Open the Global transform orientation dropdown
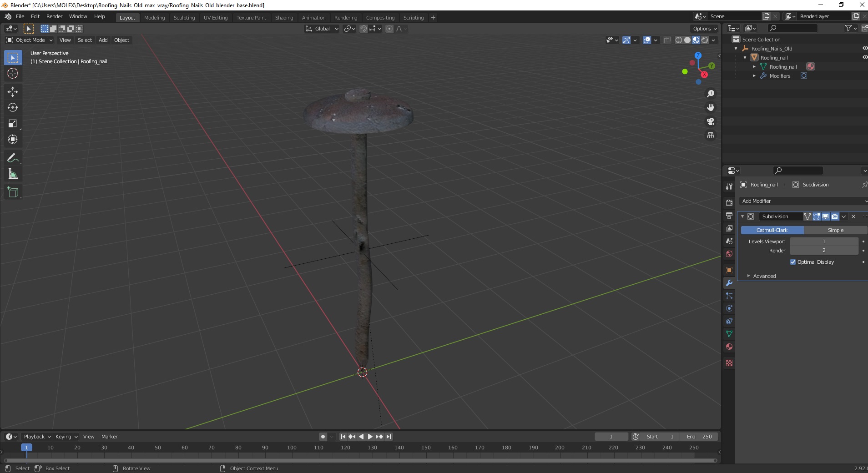The width and height of the screenshot is (868, 473). click(322, 29)
